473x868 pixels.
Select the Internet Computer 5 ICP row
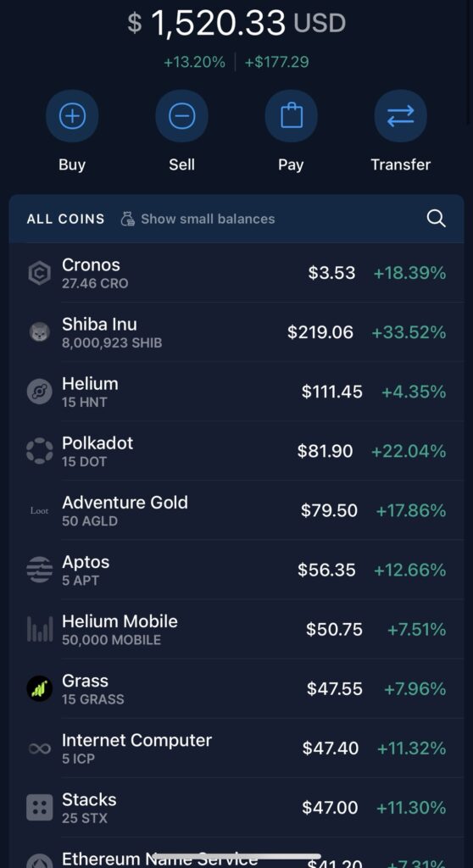(236, 748)
